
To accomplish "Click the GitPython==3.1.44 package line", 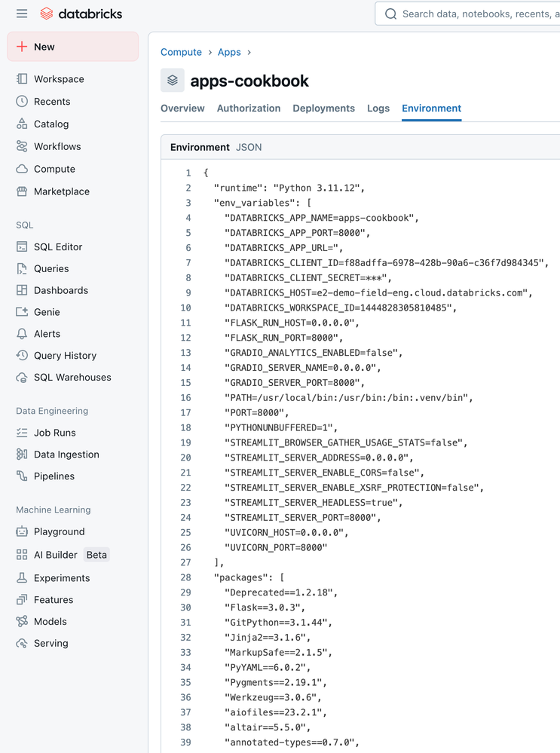I will point(278,623).
